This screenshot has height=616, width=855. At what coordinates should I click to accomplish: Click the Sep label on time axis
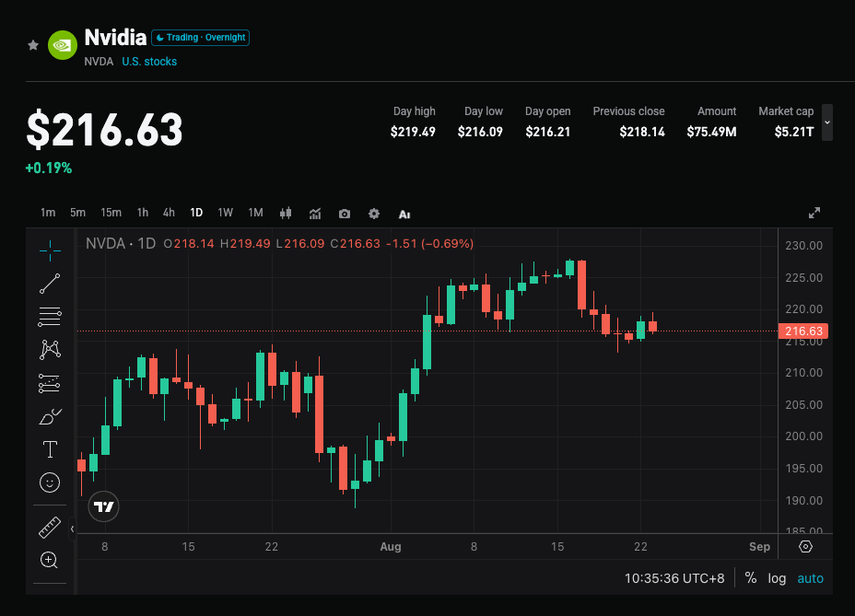pos(759,547)
